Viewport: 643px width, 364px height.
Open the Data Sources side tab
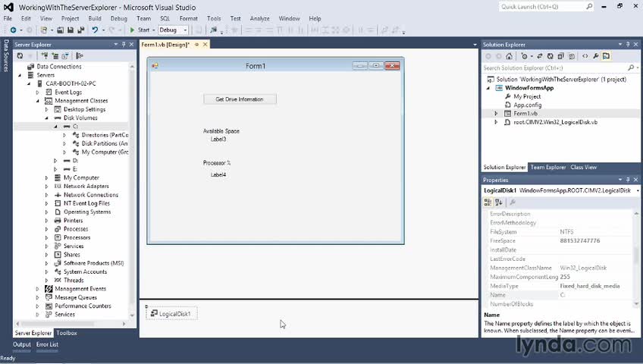click(x=6, y=55)
